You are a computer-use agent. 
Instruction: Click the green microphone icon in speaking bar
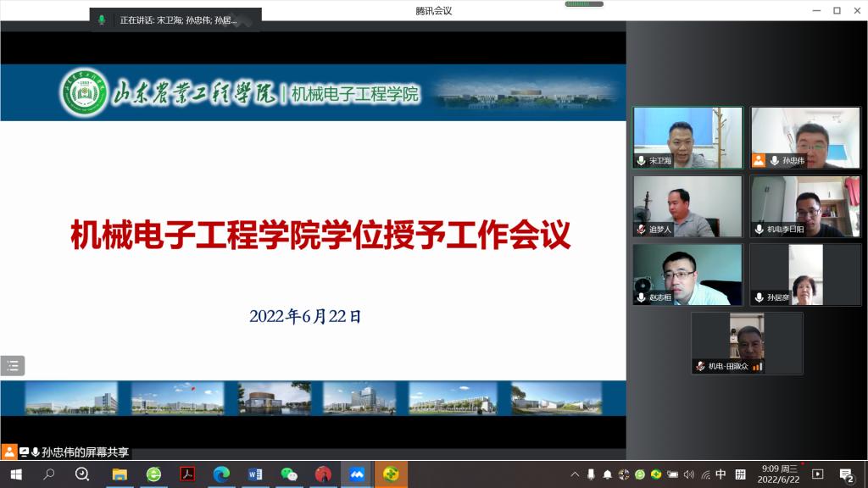[x=102, y=19]
